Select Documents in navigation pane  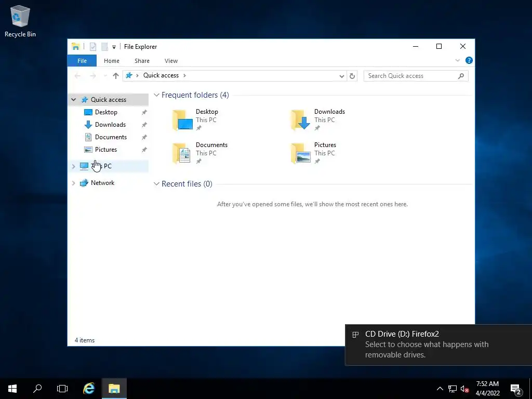click(x=111, y=137)
